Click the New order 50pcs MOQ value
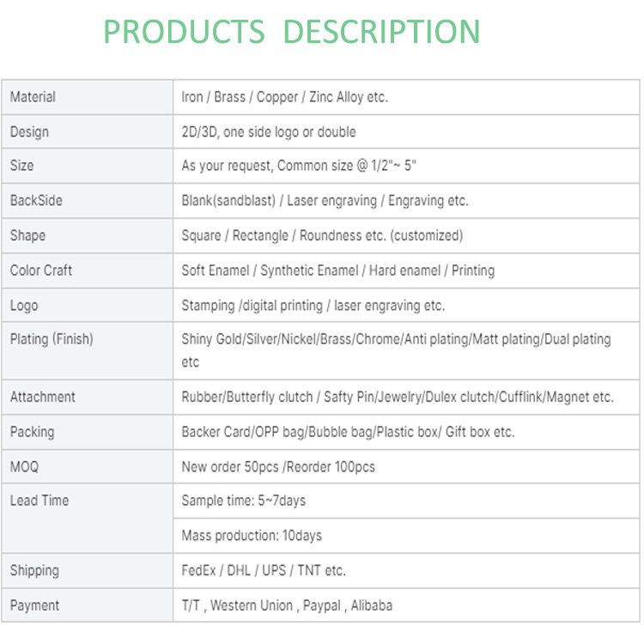644x644 pixels. coord(278,467)
